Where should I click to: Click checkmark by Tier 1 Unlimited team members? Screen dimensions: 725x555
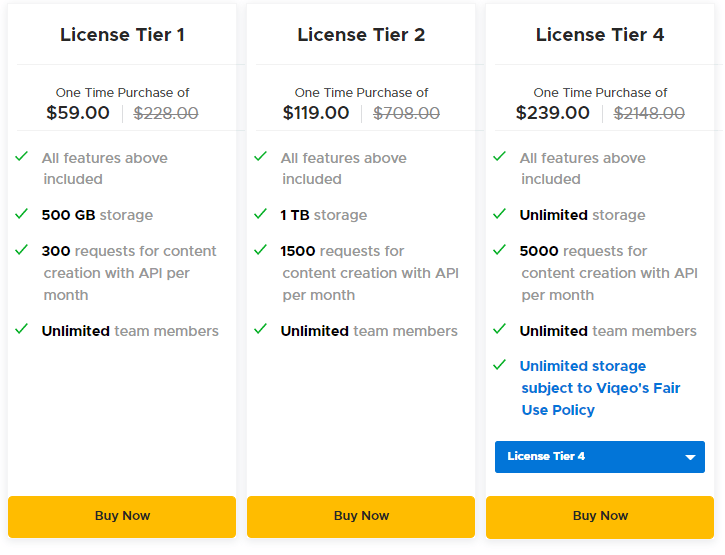[21, 329]
